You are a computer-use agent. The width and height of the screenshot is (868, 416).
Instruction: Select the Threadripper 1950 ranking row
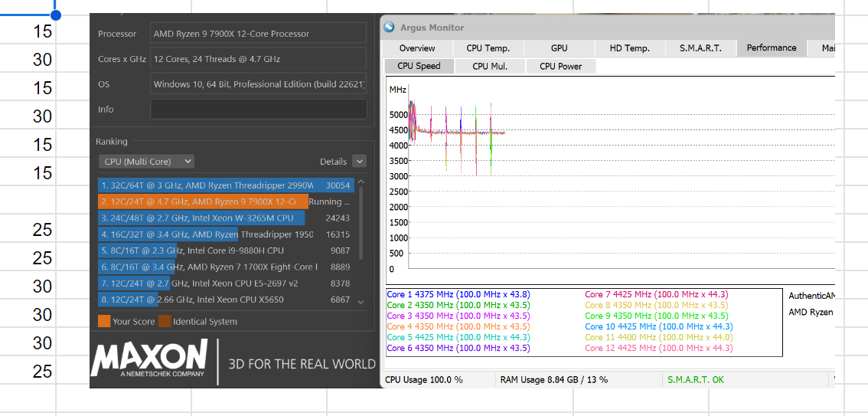(224, 234)
